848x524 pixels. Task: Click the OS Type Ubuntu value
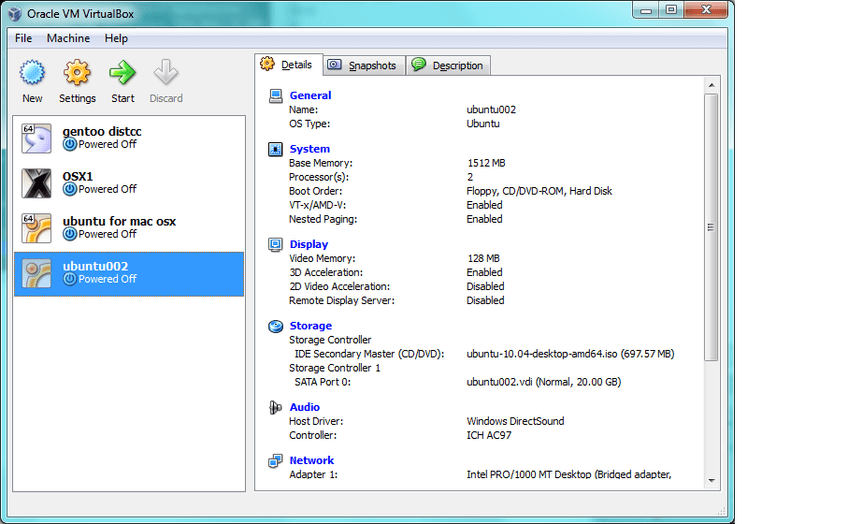[483, 124]
